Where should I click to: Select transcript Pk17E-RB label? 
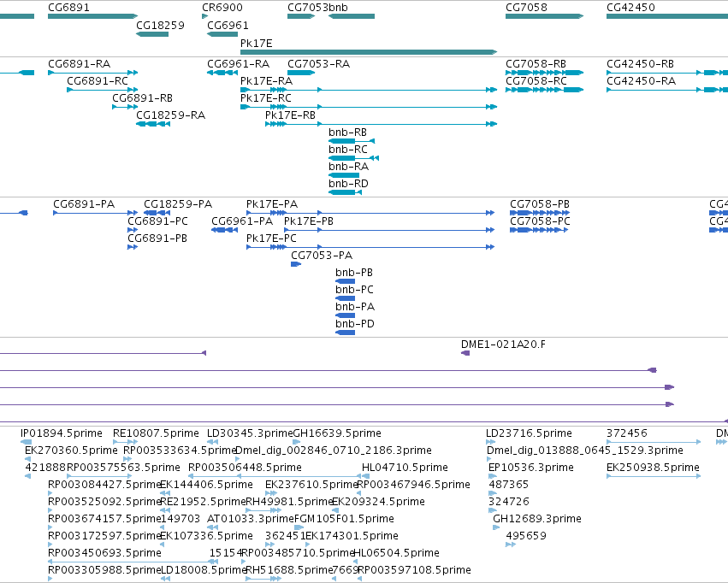(291, 115)
